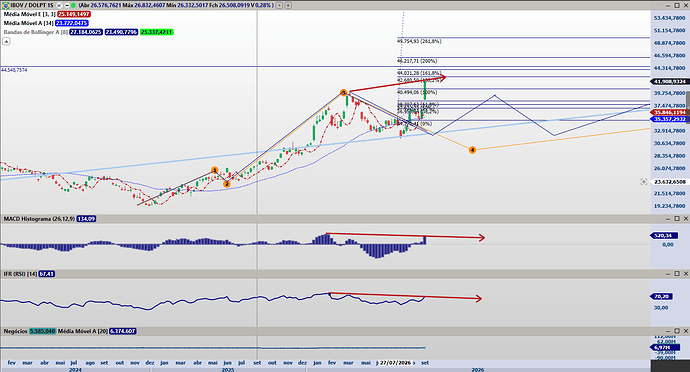Viewport: 690px width, 372px height.
Task: Select the 161,8% Fibonacci level label
Action: [x=419, y=73]
